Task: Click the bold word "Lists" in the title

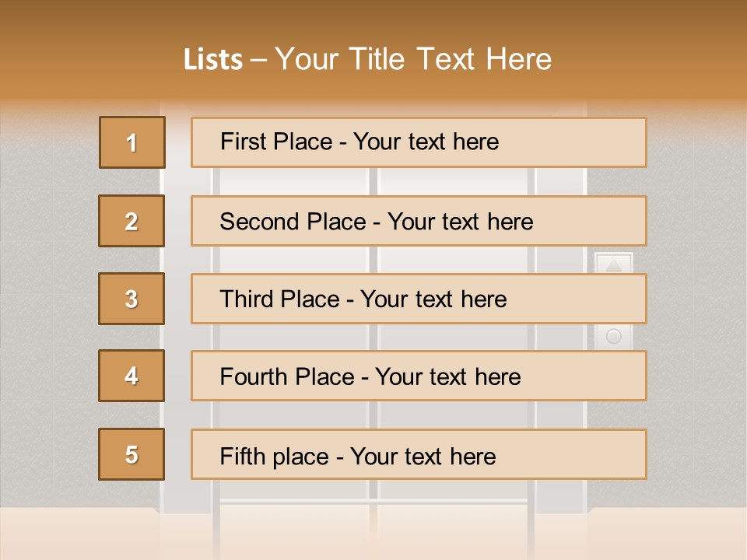Action: [x=213, y=59]
